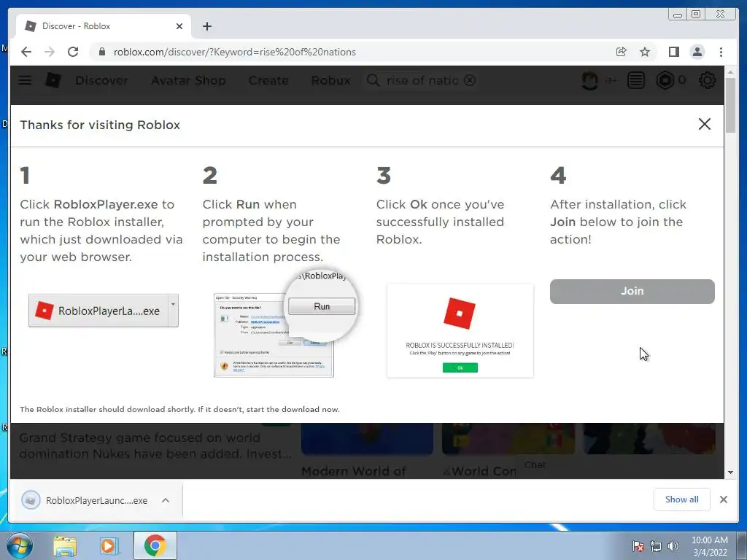Click the network tray icon
This screenshot has width=747, height=560.
tap(656, 546)
